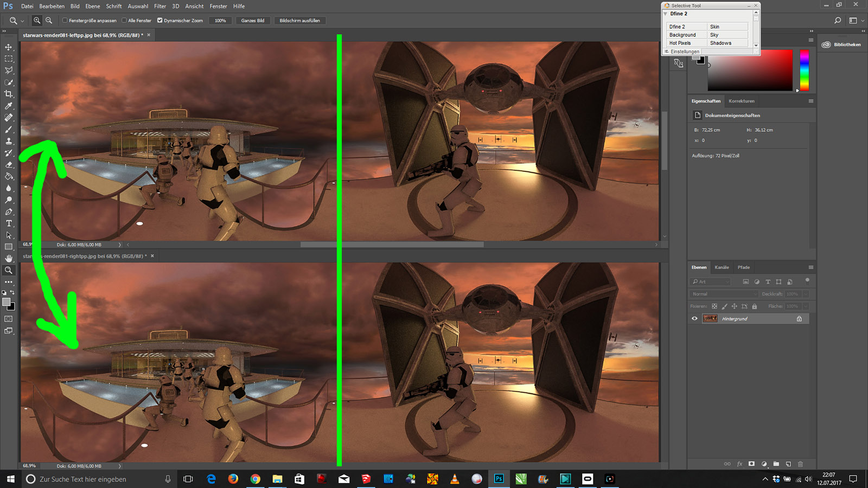Create a new group folder icon

pos(776,464)
